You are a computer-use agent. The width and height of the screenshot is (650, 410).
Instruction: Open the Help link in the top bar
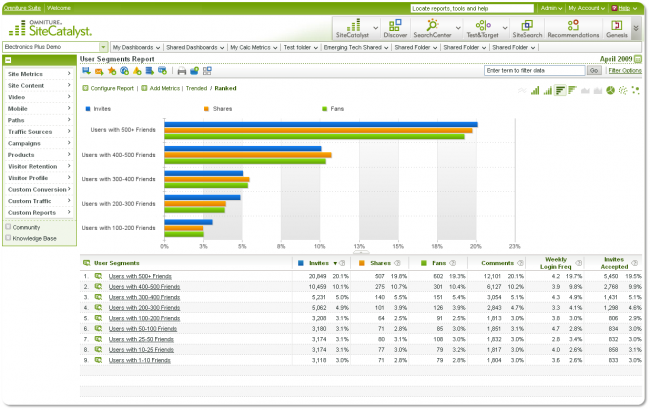point(624,8)
